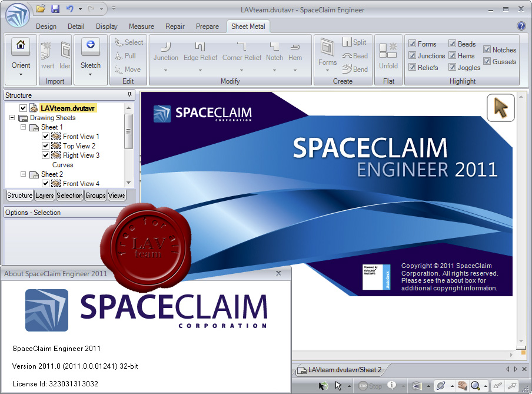
Task: Open the Corner Relief dropdown arrow
Action: point(241,70)
